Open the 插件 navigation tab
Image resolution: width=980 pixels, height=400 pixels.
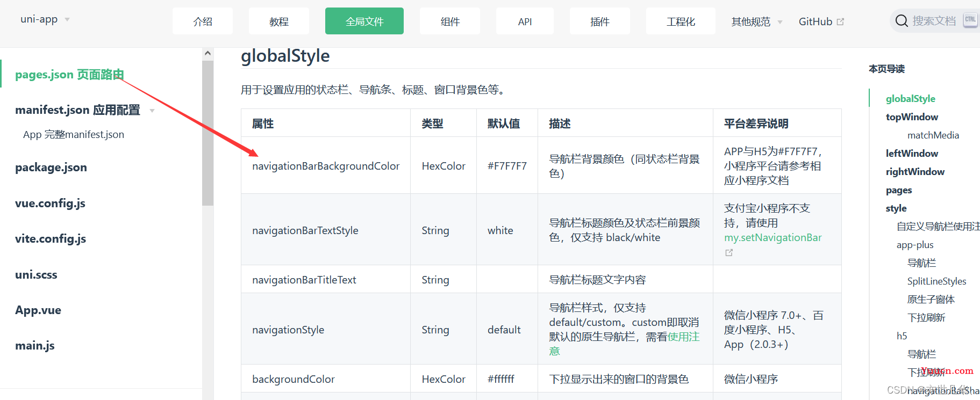tap(600, 21)
